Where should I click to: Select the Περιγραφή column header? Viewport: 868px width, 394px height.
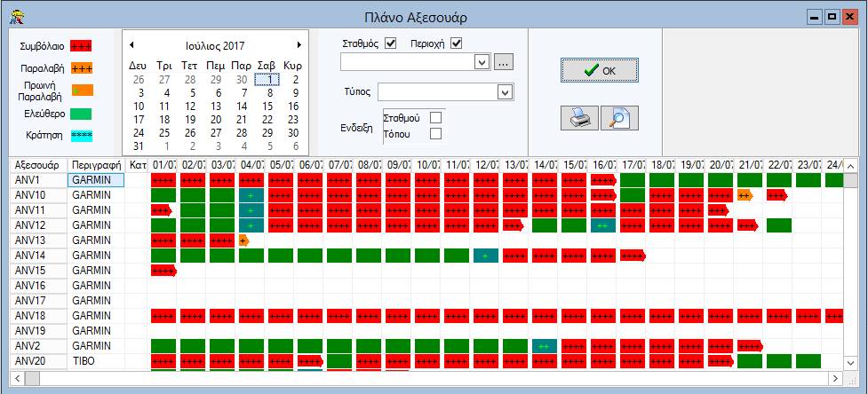click(96, 165)
